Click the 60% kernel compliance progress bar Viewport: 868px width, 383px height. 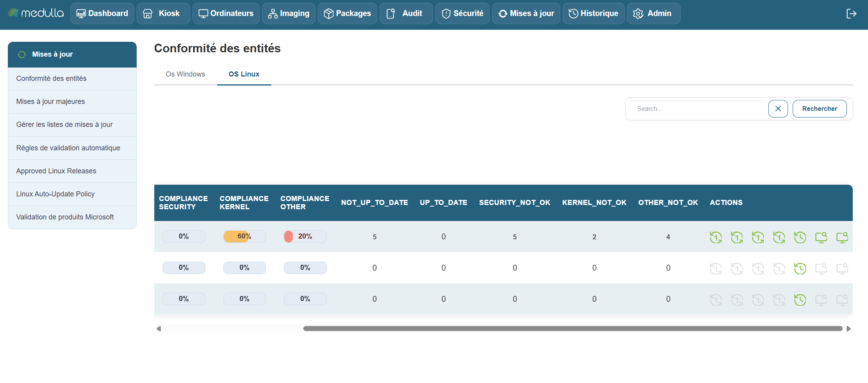tap(244, 237)
